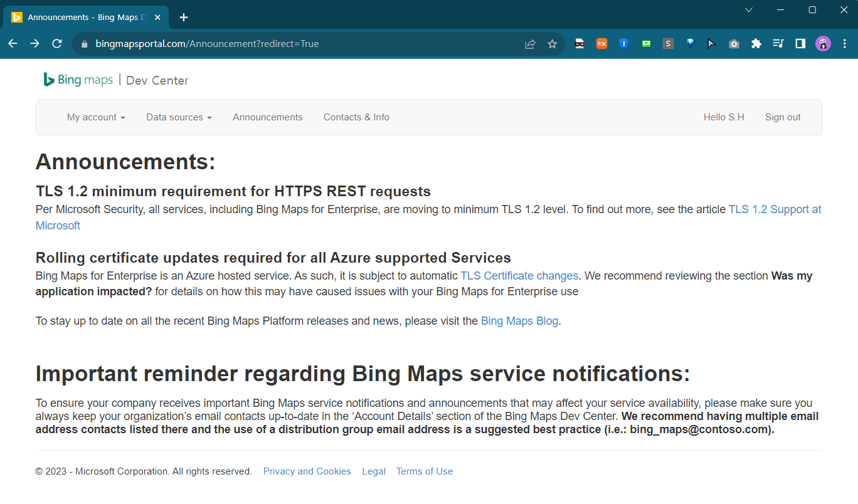Open the orange square extension icon
Screen dimensions: 858x504
601,44
